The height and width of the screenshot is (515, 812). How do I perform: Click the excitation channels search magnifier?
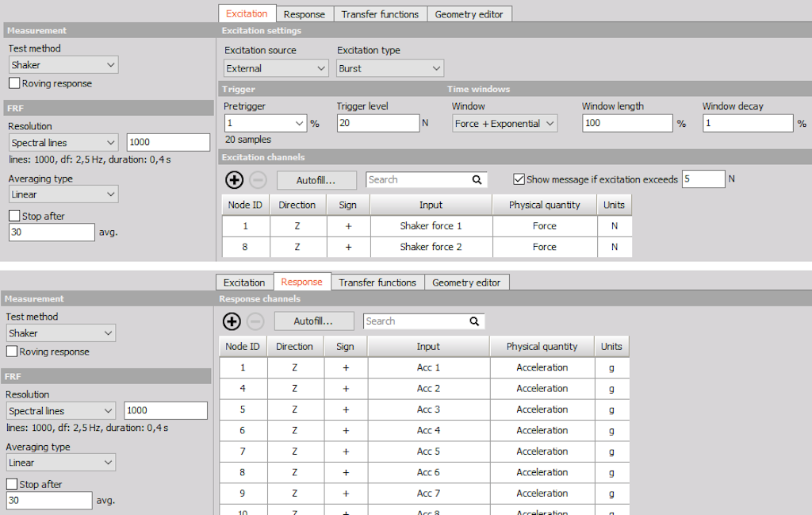point(477,180)
